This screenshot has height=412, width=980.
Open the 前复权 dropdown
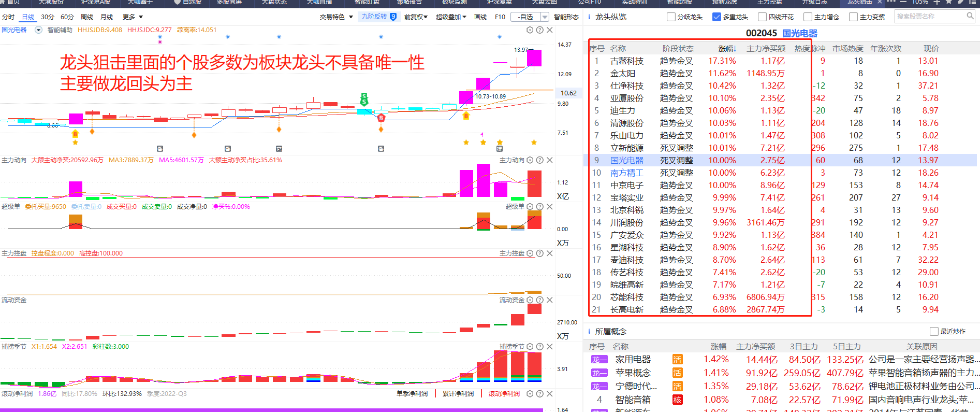tap(416, 17)
